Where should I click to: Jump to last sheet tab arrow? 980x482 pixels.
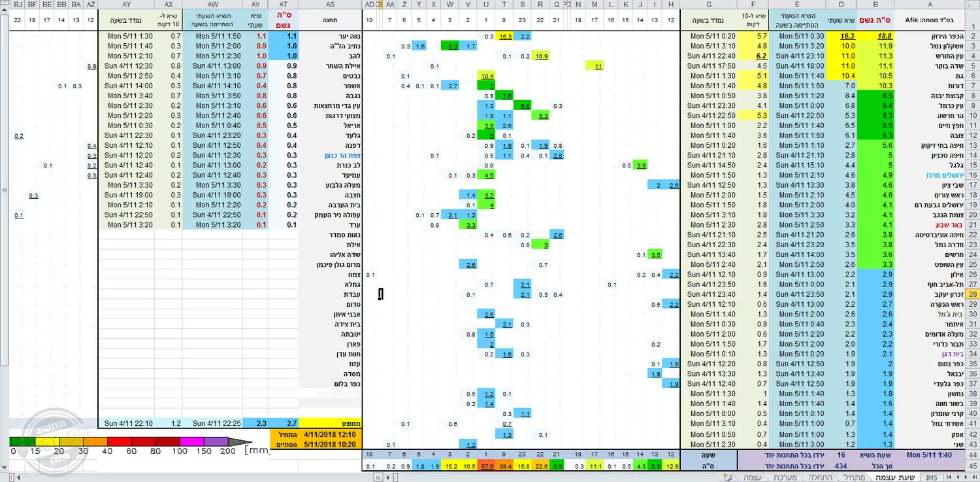click(x=949, y=477)
